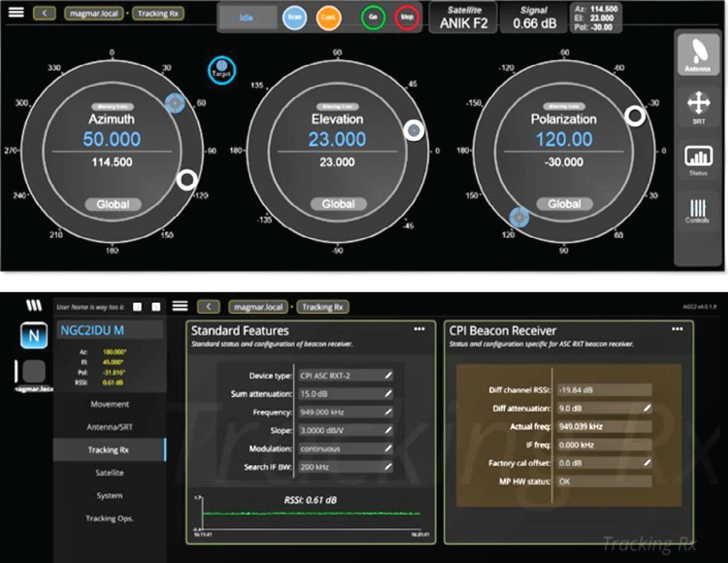Open Tracking Rx breadcrumb in lower window
The height and width of the screenshot is (563, 728).
tap(323, 307)
